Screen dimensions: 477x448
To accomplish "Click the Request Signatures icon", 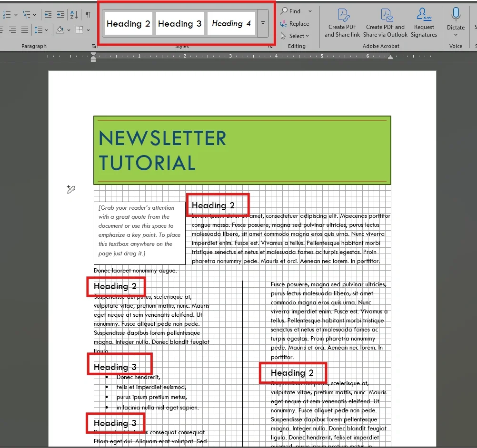I will 424,23.
